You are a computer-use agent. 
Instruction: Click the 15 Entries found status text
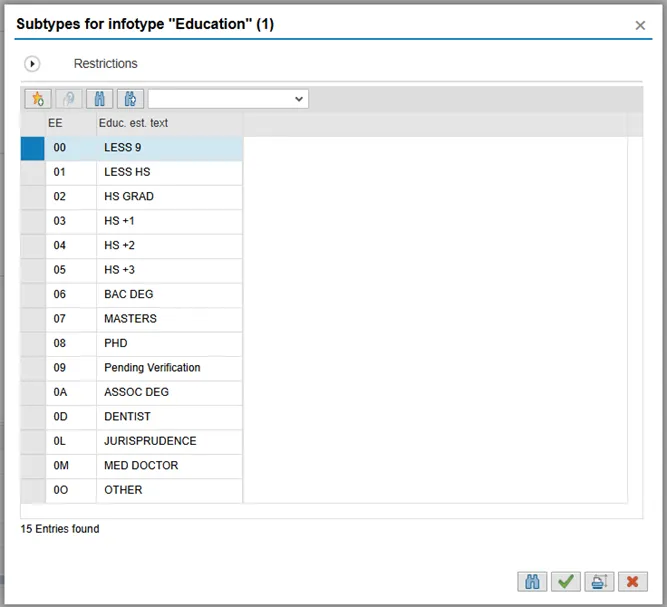tap(60, 529)
